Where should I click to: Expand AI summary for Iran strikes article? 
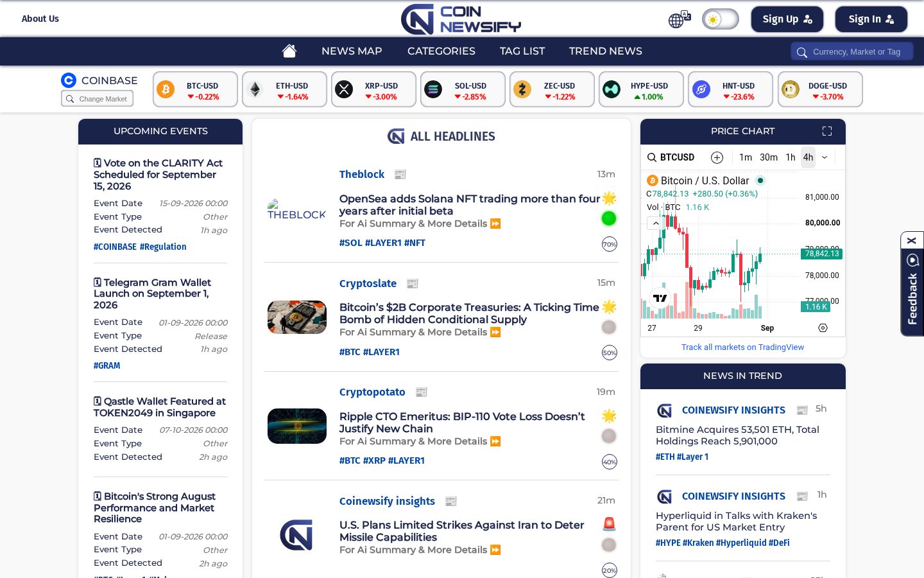pyautogui.click(x=420, y=550)
